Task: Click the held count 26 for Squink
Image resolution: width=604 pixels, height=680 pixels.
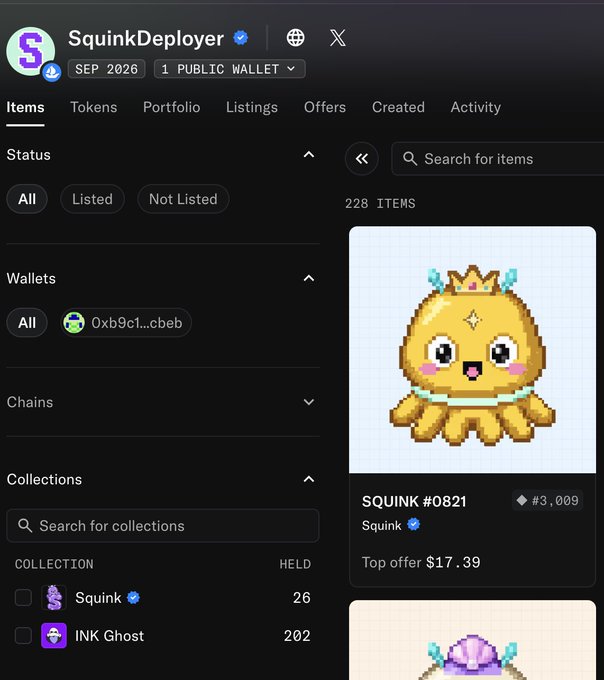Action: [x=301, y=598]
